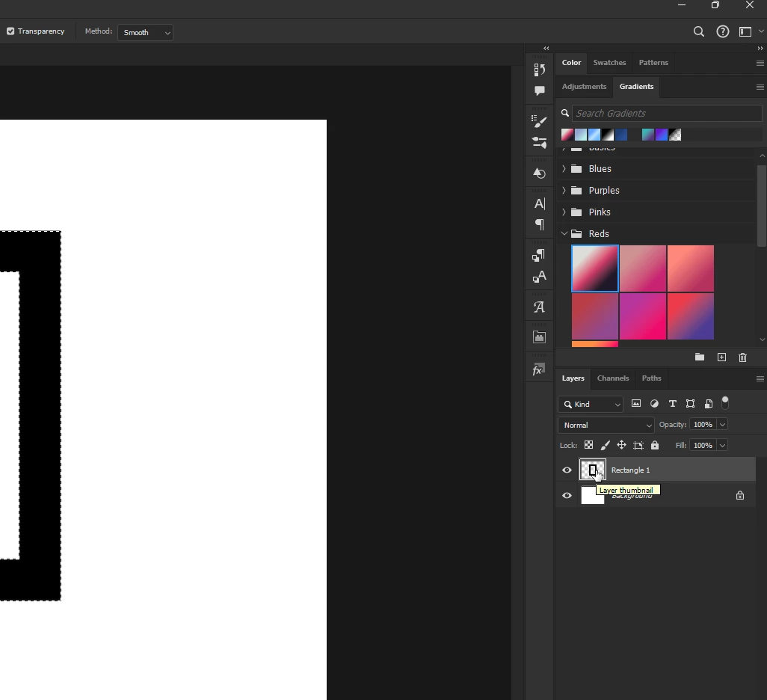Select the magenta pink Reds gradient swatch

(643, 316)
